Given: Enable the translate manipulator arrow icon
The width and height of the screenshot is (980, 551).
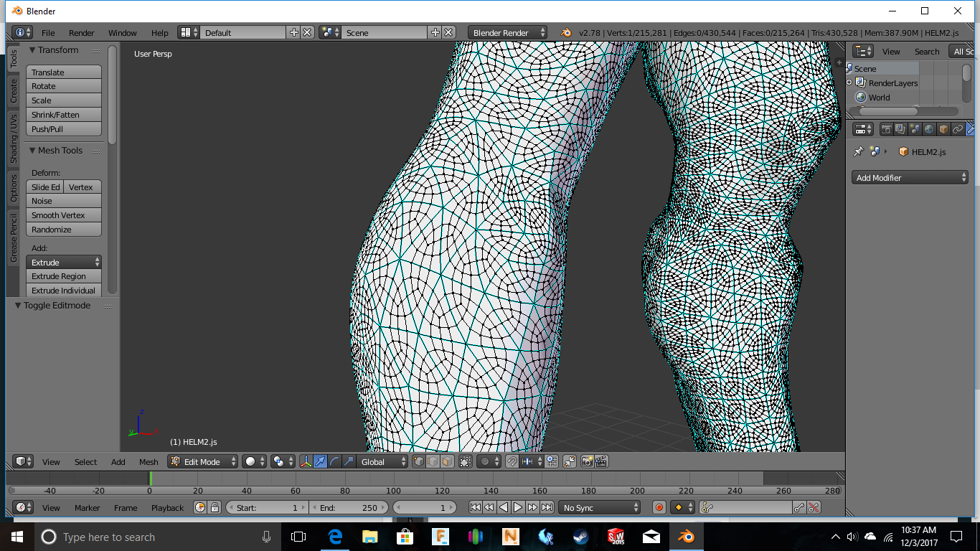Looking at the screenshot, I should 320,461.
